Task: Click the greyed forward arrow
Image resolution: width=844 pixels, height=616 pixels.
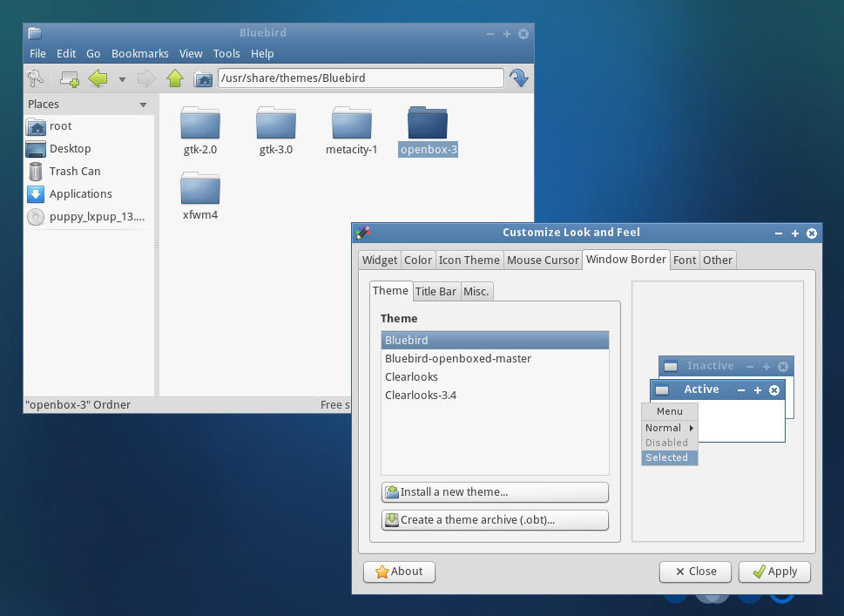Action: click(x=146, y=78)
